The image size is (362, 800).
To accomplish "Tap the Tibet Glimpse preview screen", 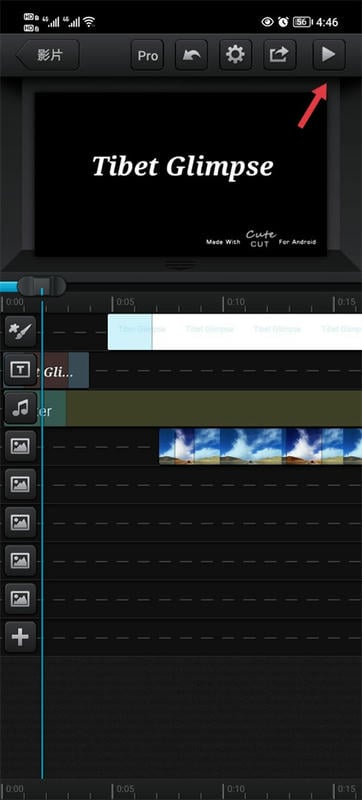I will [x=180, y=174].
